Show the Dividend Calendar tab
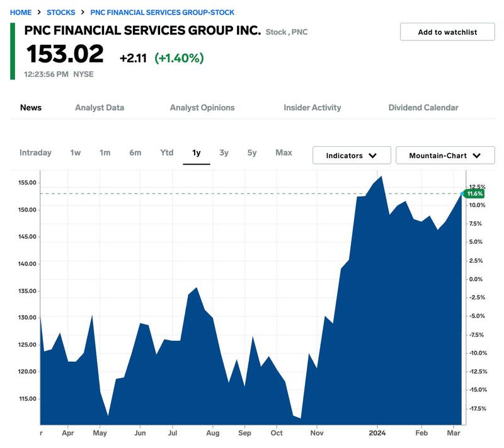Image resolution: width=504 pixels, height=448 pixels. click(423, 108)
